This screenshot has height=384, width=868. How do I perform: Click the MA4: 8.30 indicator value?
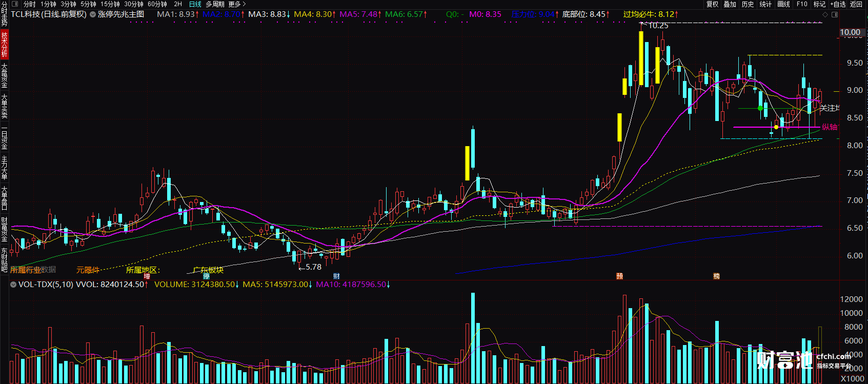click(315, 14)
